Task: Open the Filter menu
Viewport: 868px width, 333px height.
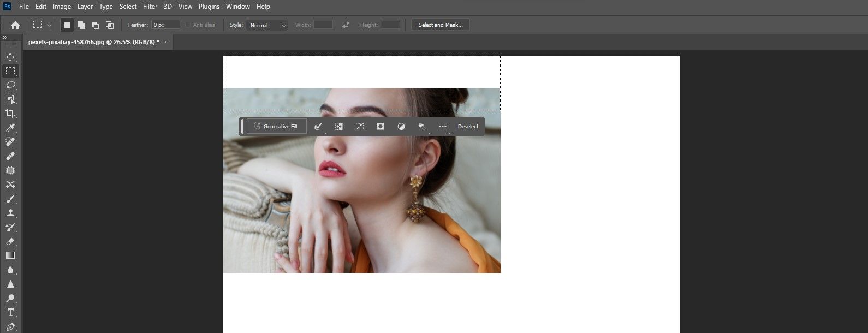Action: [150, 7]
